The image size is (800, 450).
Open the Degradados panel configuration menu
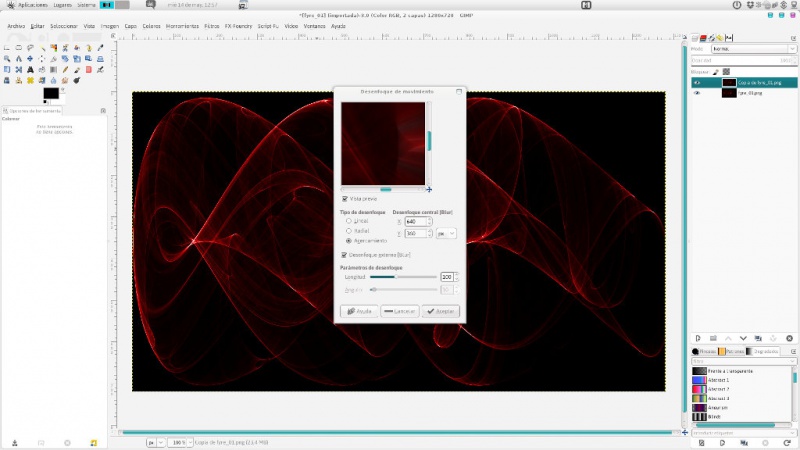pos(793,351)
